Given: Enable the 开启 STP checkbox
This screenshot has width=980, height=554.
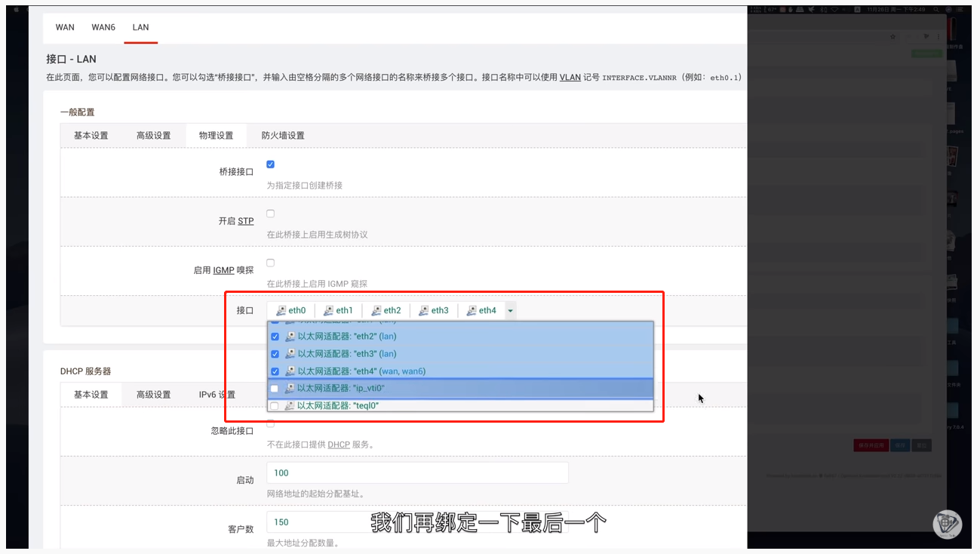Looking at the screenshot, I should coord(270,214).
